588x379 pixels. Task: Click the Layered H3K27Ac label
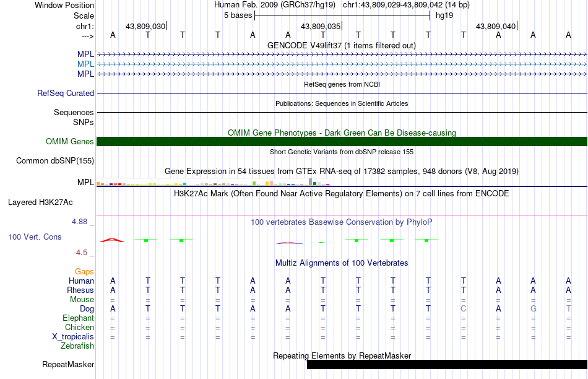coord(40,203)
